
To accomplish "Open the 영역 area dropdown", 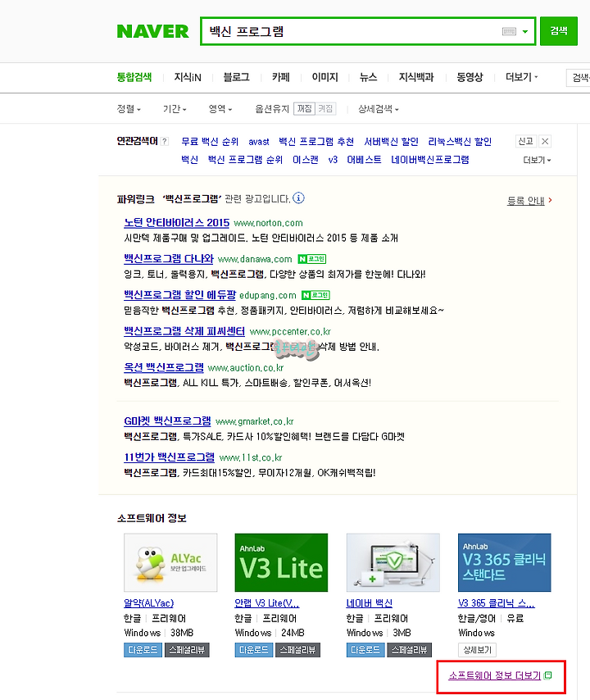I will coord(220,108).
